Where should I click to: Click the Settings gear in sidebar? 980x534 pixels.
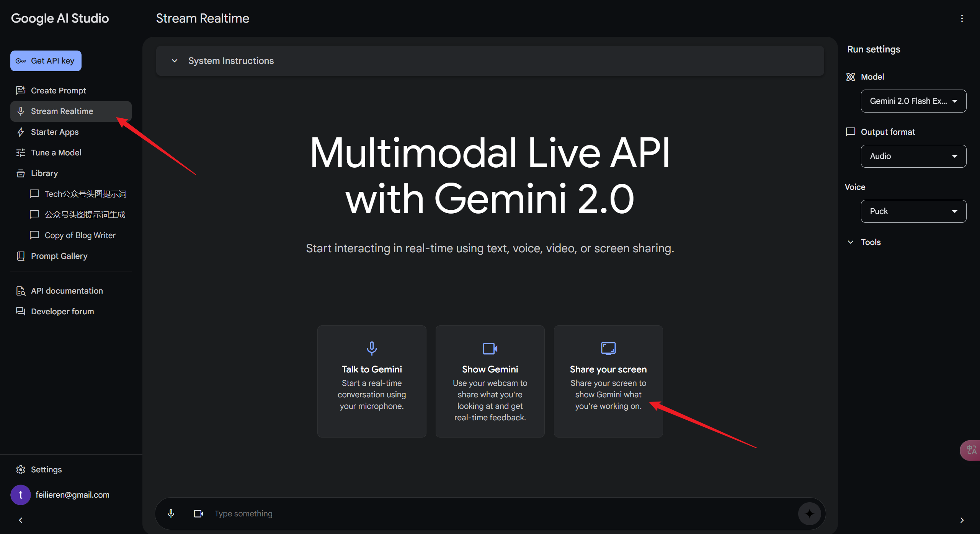point(21,469)
